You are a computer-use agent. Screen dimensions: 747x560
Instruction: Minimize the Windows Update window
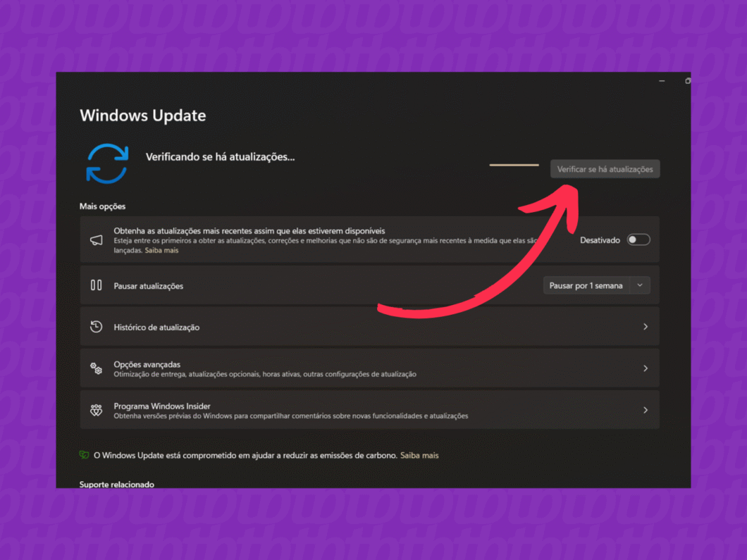[x=662, y=81]
